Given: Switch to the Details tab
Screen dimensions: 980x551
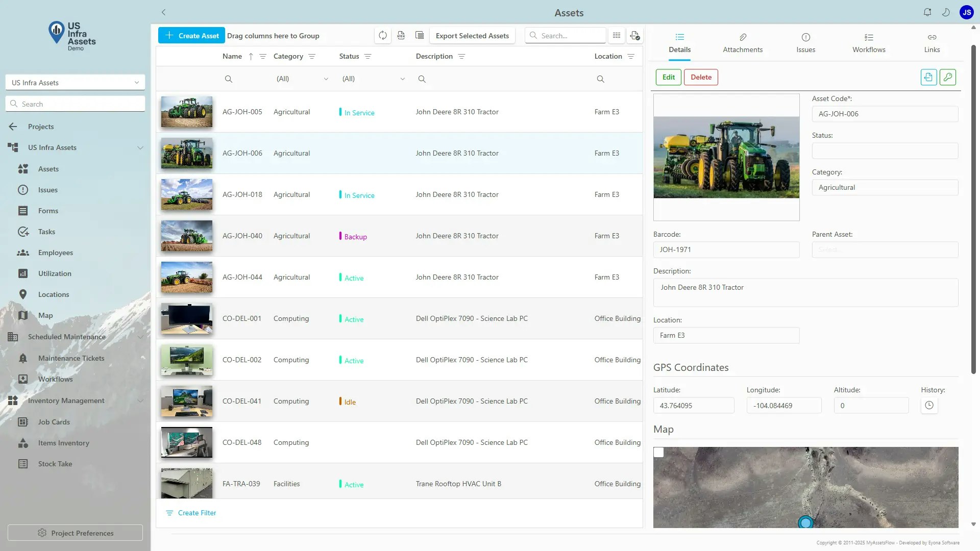Looking at the screenshot, I should [x=679, y=43].
